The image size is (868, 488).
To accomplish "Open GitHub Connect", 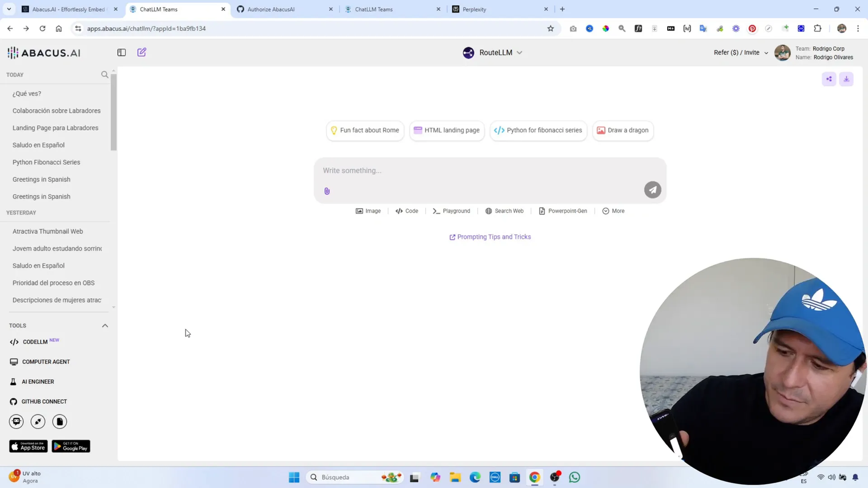I will tap(43, 401).
